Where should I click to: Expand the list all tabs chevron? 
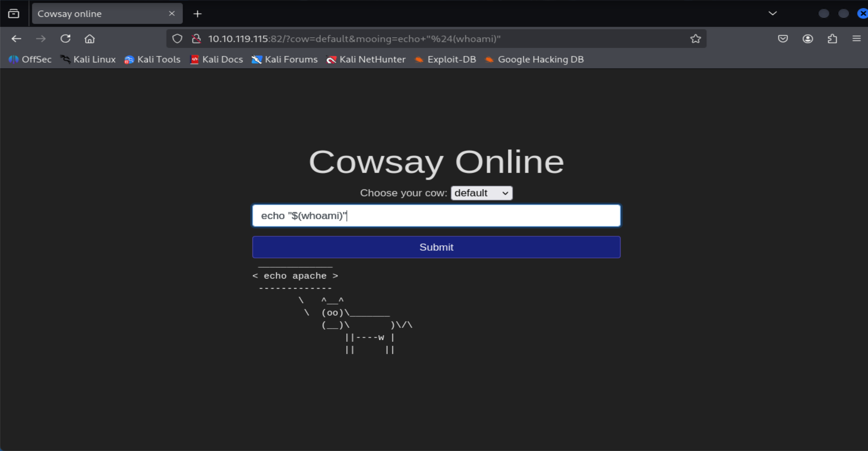tap(773, 14)
